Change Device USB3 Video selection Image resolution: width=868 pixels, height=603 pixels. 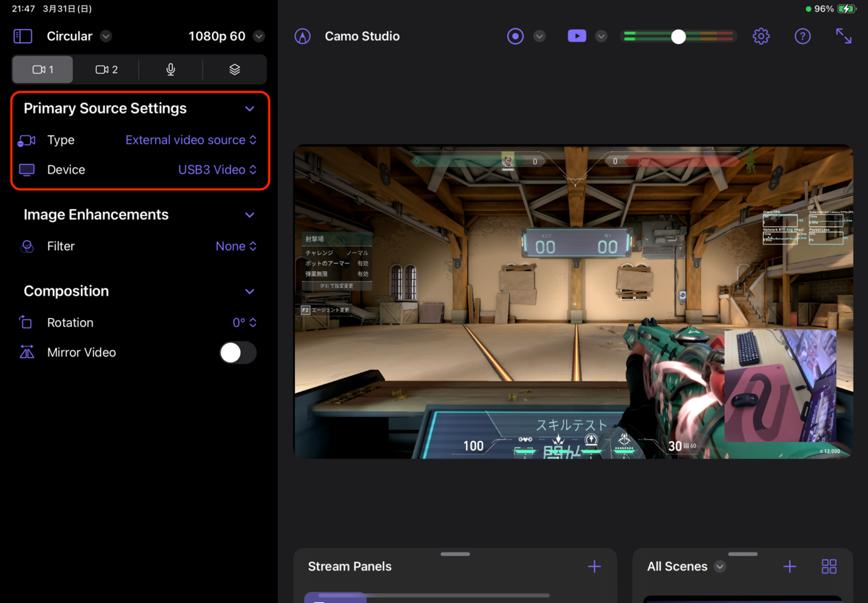pos(217,170)
